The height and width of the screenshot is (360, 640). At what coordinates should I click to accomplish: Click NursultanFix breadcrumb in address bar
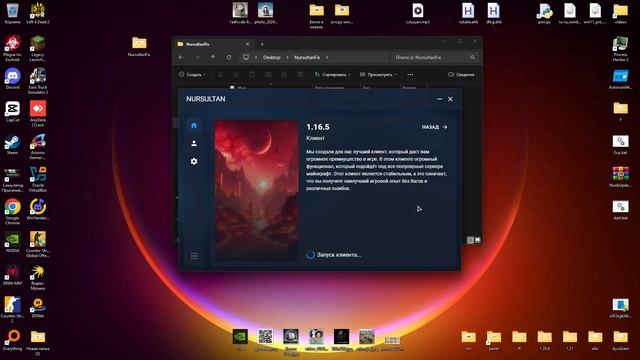(307, 58)
